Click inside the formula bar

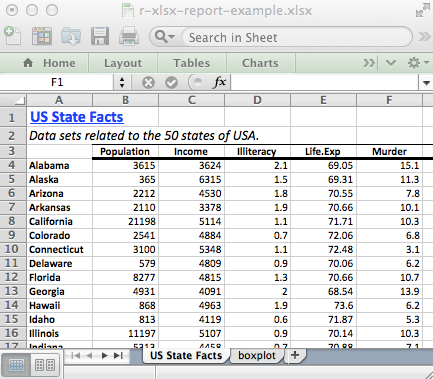pos(324,82)
